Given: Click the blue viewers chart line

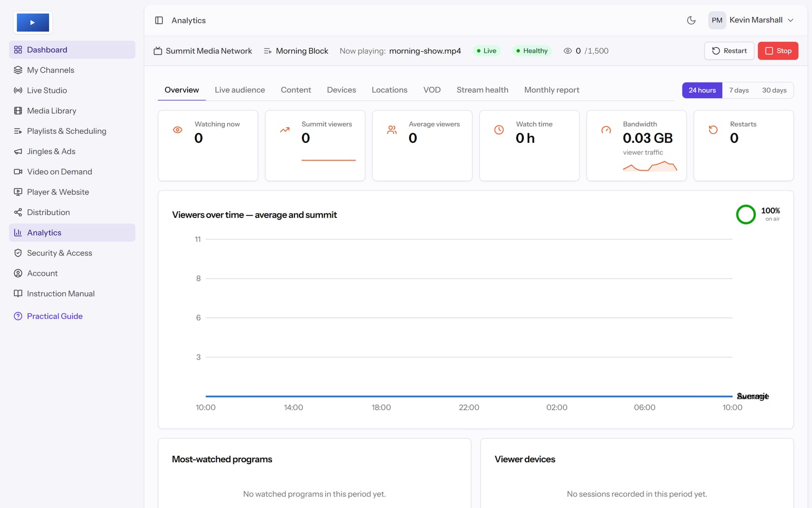Looking at the screenshot, I should [469, 396].
